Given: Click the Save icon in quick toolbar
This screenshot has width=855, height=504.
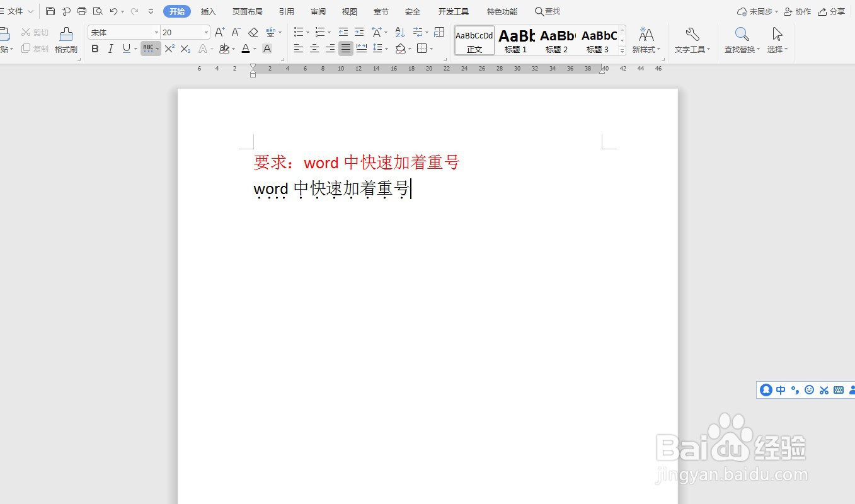Looking at the screenshot, I should (x=50, y=11).
